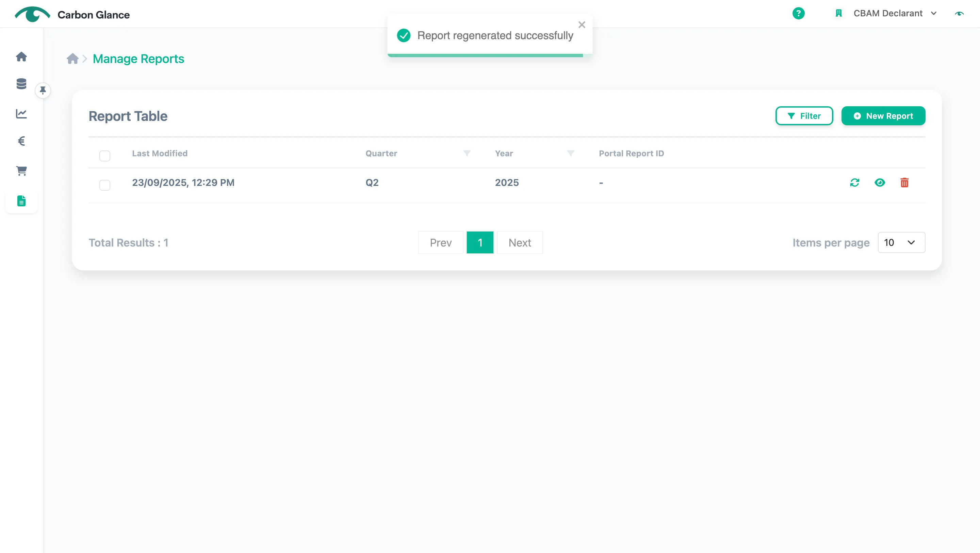The width and height of the screenshot is (980, 553).
Task: Open the shopping cart sidebar icon
Action: point(21,171)
